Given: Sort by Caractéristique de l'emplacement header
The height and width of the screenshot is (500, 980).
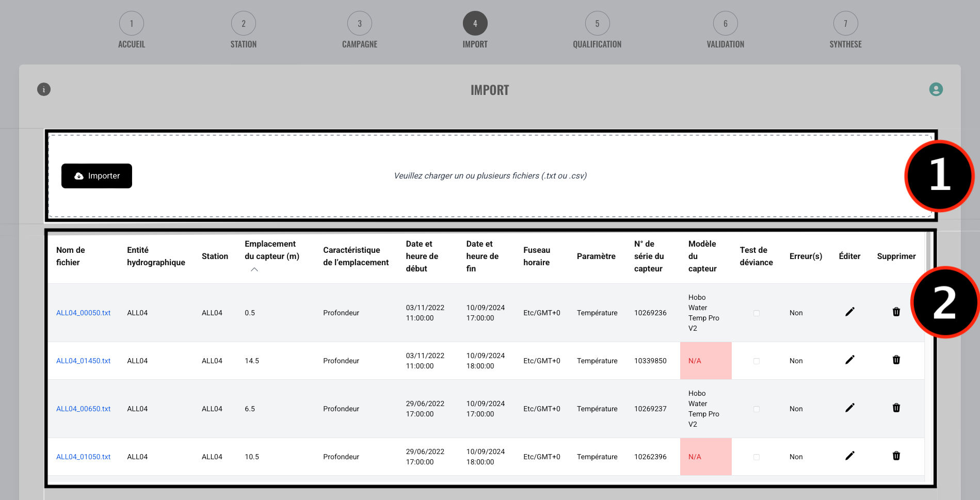Looking at the screenshot, I should click(x=356, y=256).
